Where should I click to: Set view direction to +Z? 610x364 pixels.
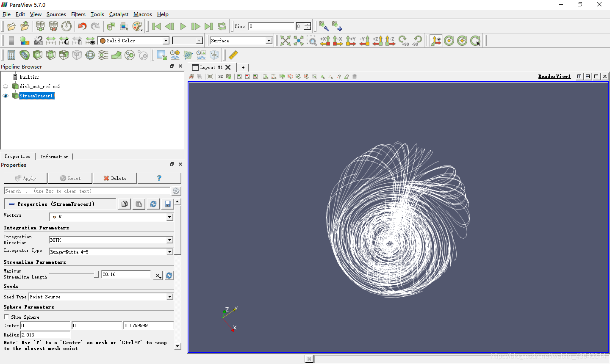(x=377, y=41)
